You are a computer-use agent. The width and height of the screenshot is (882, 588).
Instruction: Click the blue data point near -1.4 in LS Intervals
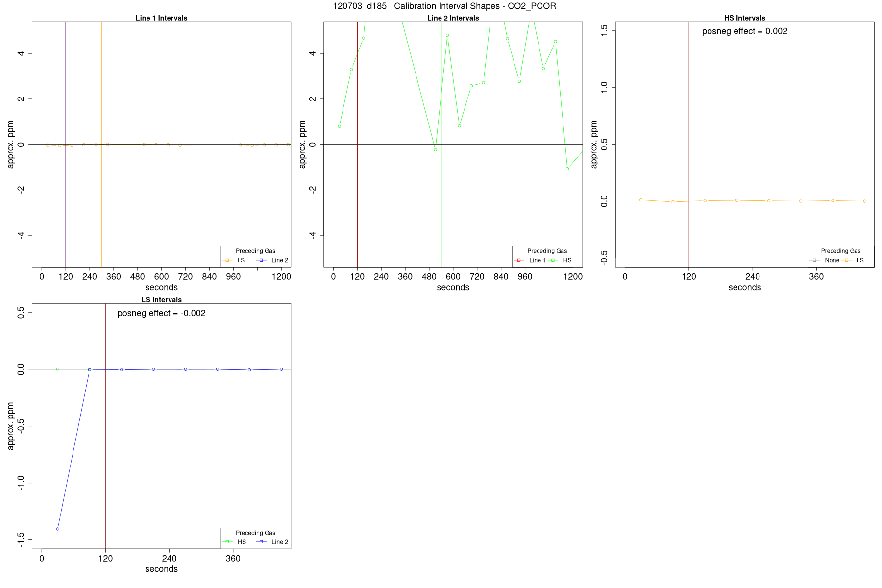tap(58, 529)
